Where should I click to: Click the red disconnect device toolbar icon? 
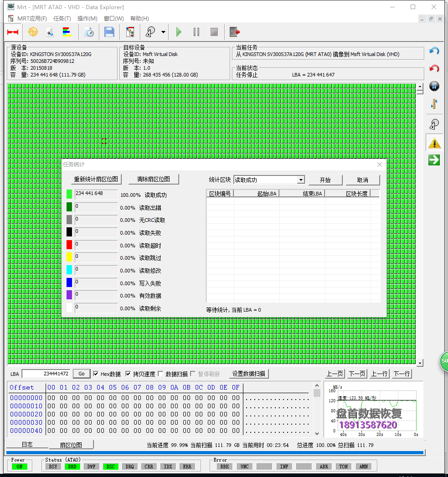(13, 32)
